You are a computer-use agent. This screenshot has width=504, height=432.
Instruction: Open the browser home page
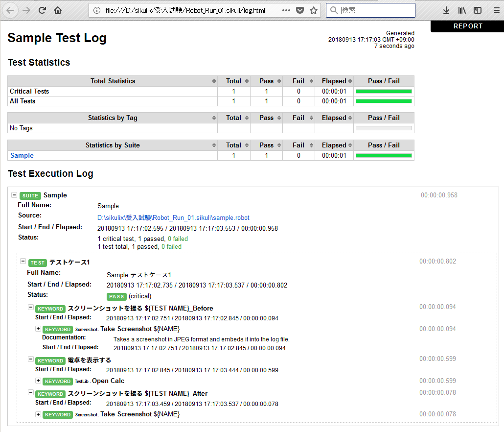(x=58, y=10)
